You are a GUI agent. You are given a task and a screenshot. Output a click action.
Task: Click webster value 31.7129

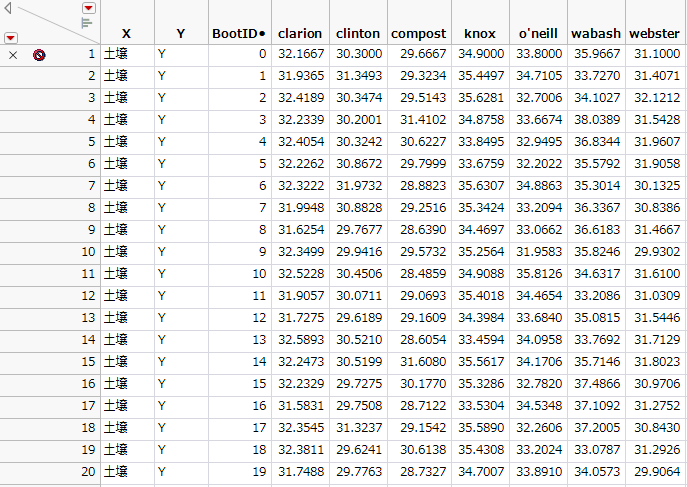coord(657,340)
